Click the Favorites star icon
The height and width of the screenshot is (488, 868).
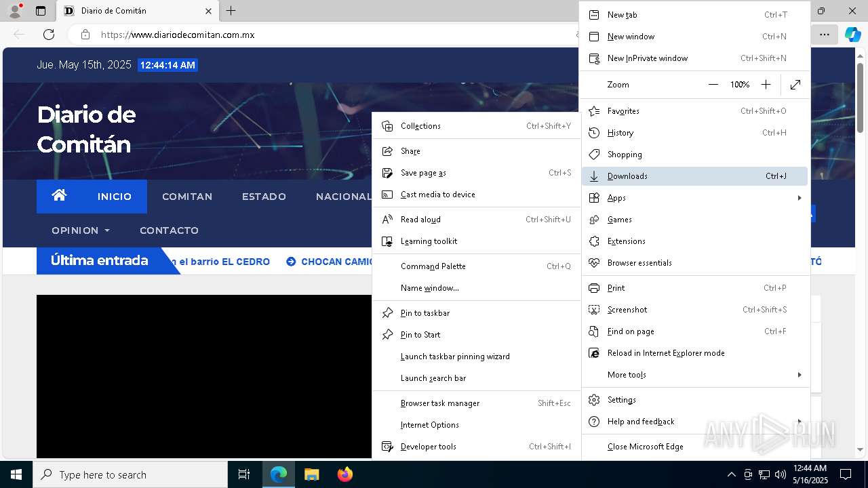pyautogui.click(x=594, y=111)
